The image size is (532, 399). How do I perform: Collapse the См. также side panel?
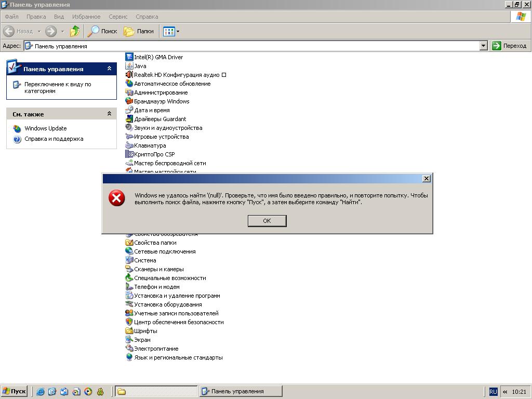pyautogui.click(x=109, y=114)
